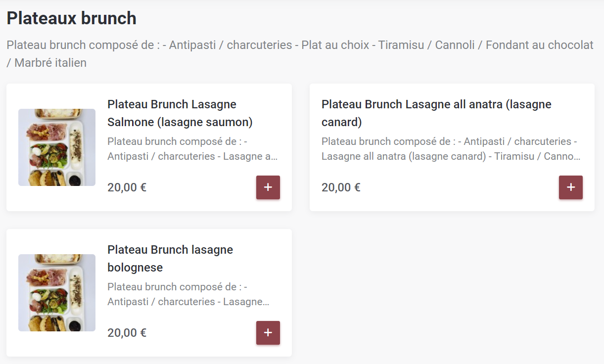
Task: Click the 20,00 € price of Lasagne all anatra
Action: tap(341, 187)
